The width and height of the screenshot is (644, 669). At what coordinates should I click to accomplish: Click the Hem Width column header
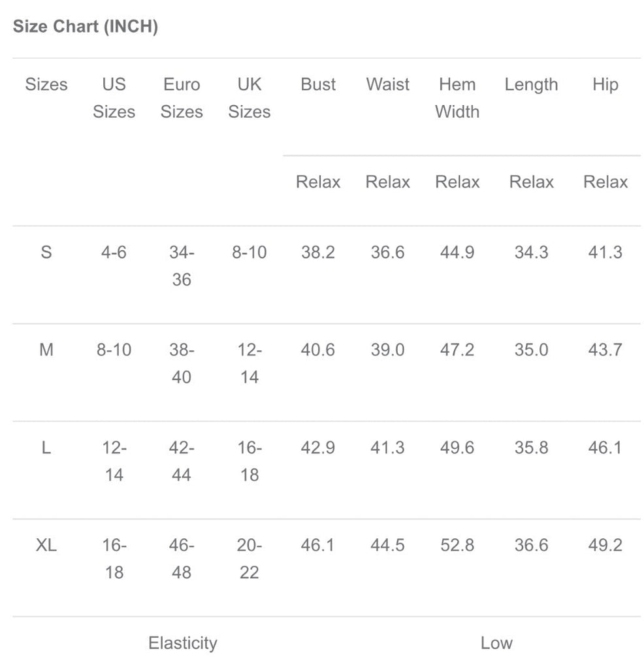[x=457, y=98]
